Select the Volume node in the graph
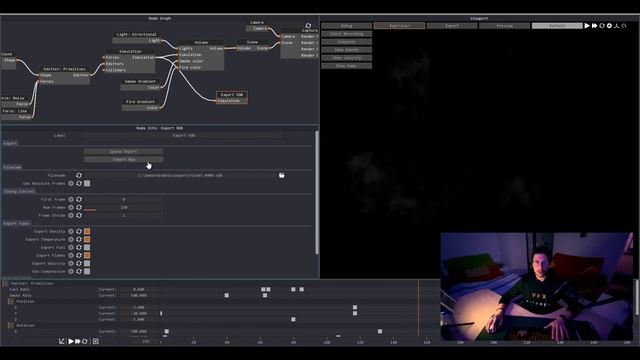Viewport: 640px width, 360px height. (x=201, y=55)
